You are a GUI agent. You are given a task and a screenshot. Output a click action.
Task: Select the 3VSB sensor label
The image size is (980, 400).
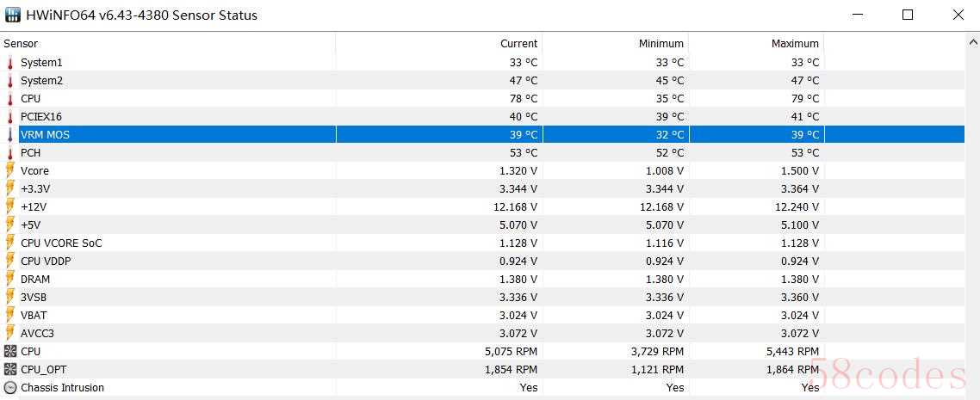click(x=34, y=298)
